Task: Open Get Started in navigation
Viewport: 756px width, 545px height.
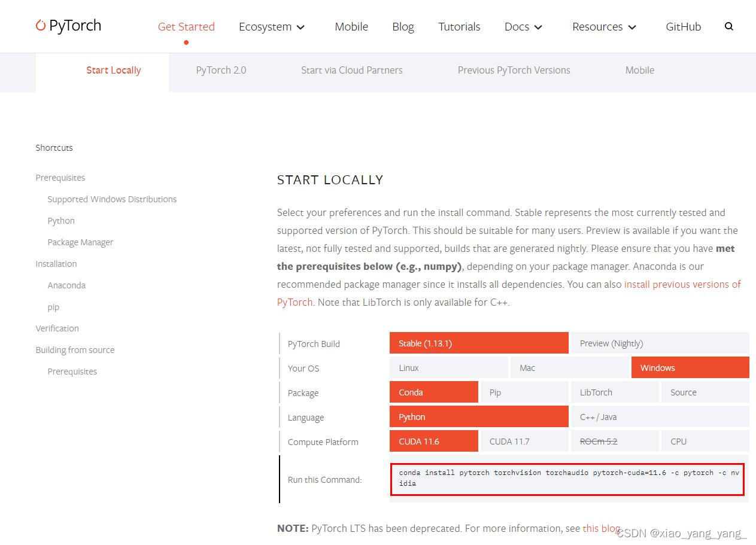Action: pyautogui.click(x=186, y=26)
